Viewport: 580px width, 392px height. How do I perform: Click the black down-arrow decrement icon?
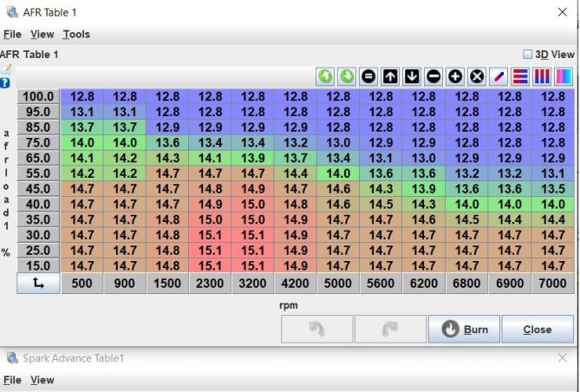coord(412,76)
